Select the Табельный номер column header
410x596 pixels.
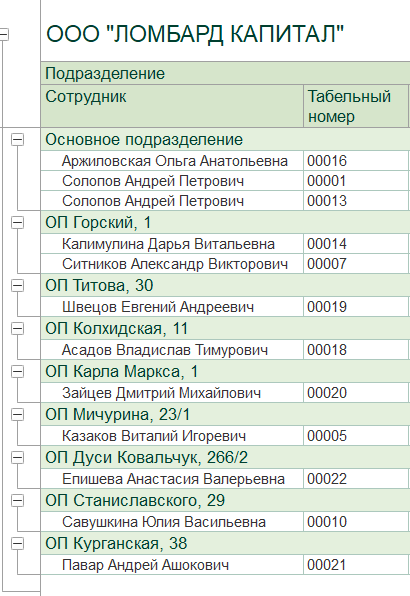[x=356, y=106]
